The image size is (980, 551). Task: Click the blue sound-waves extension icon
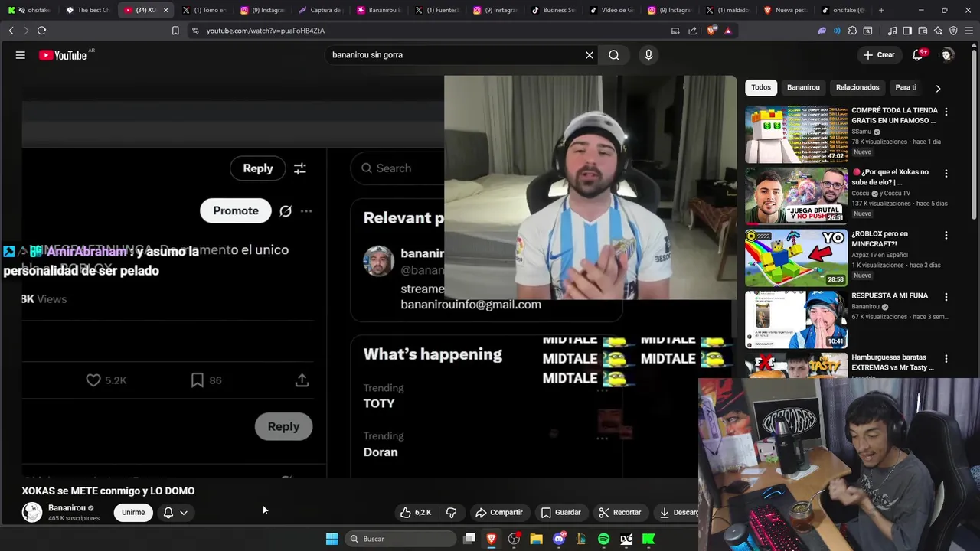(837, 31)
